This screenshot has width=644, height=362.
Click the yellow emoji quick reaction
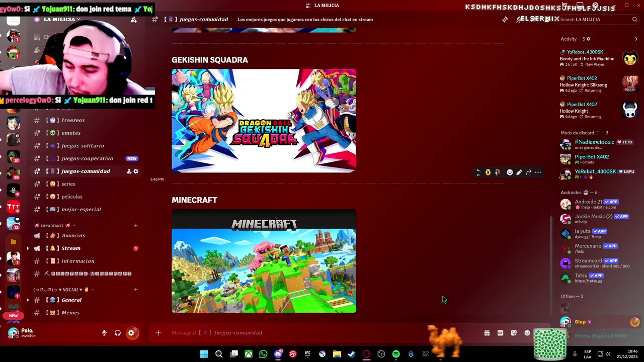pyautogui.click(x=488, y=172)
